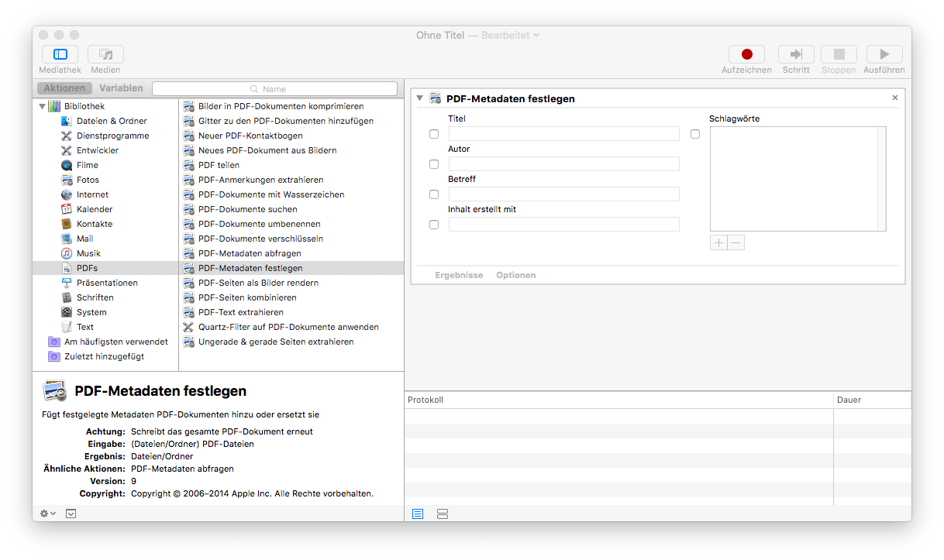Open the gear actions menu
944x560 pixels.
tap(48, 514)
